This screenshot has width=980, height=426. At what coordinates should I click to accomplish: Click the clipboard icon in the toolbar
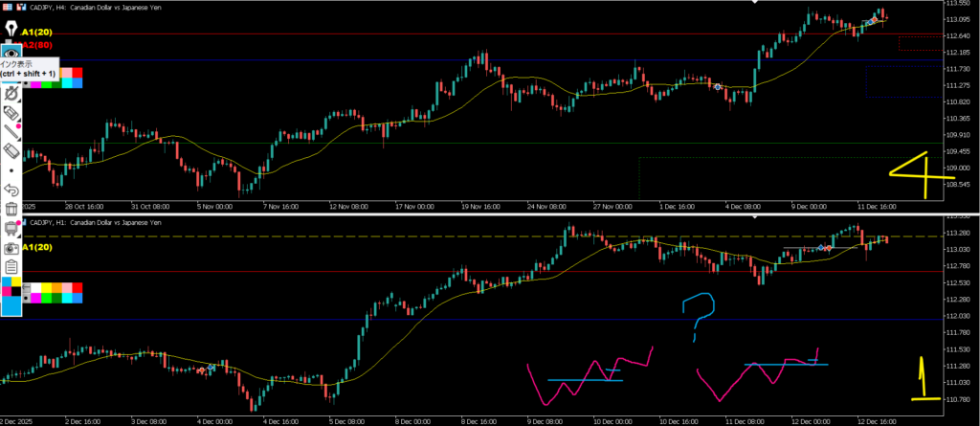click(x=11, y=266)
